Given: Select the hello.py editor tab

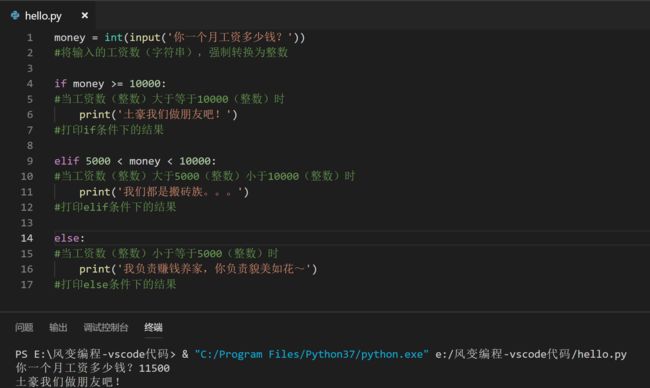Looking at the screenshot, I should click(48, 16).
